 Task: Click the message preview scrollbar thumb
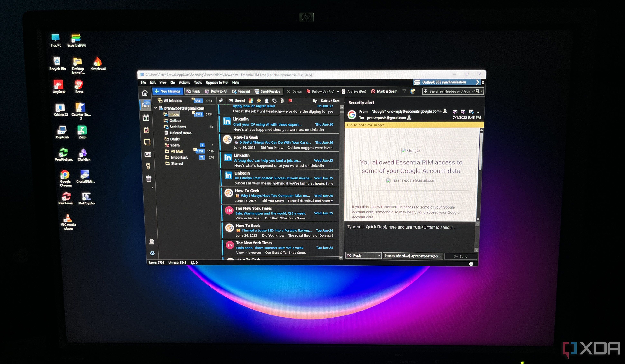(481, 151)
